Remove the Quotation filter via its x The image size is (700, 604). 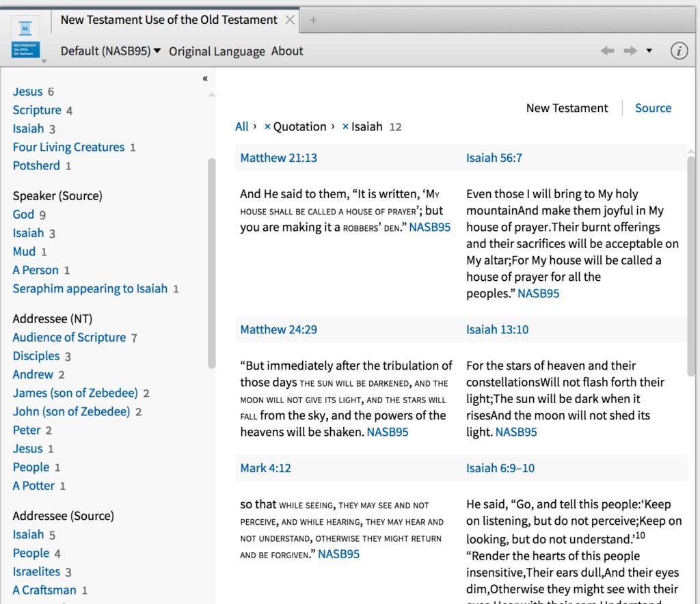click(x=267, y=126)
